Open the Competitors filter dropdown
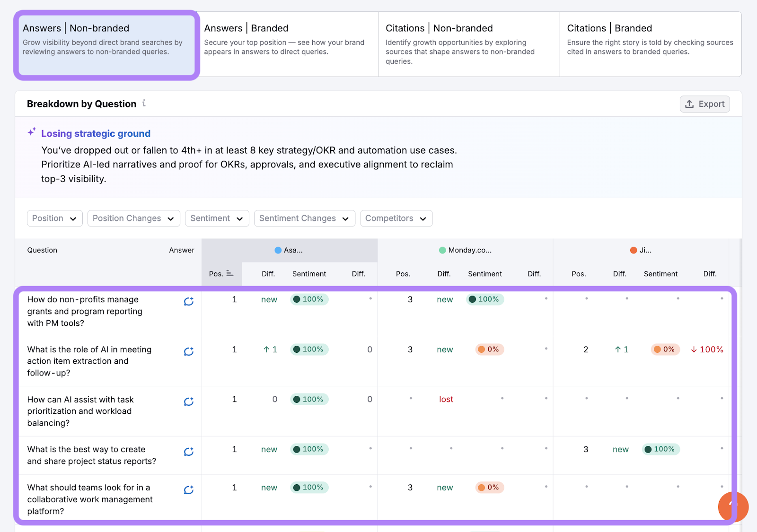Viewport: 757px width, 532px height. (x=396, y=218)
